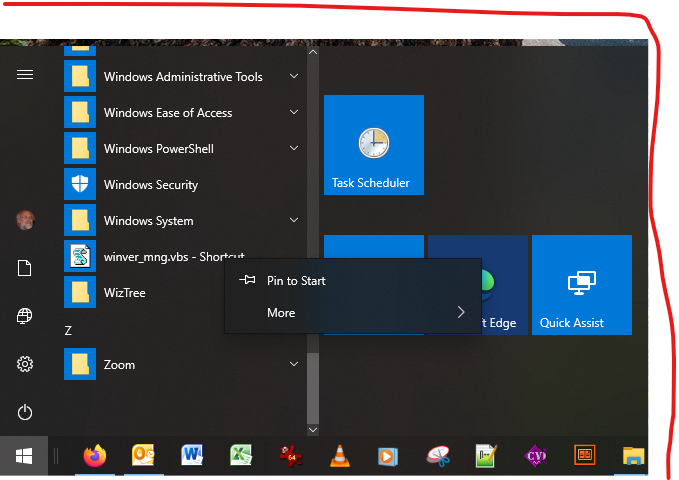Open the hamburger menu in the Start sidebar
Screen dimensions: 679x480
point(25,75)
